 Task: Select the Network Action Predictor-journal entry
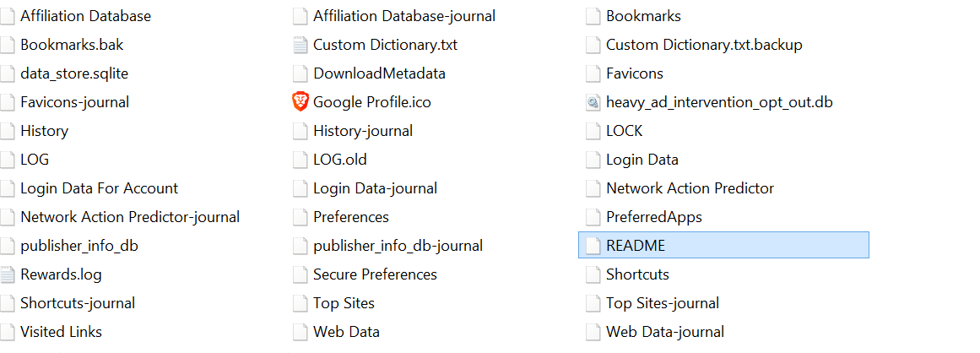coord(130,217)
